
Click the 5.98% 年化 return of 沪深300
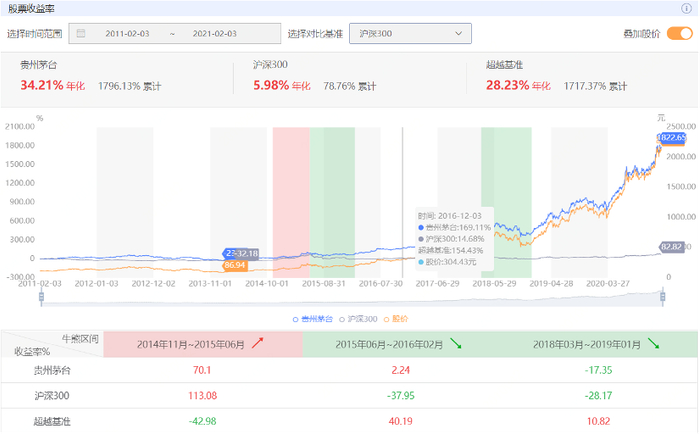[x=282, y=85]
